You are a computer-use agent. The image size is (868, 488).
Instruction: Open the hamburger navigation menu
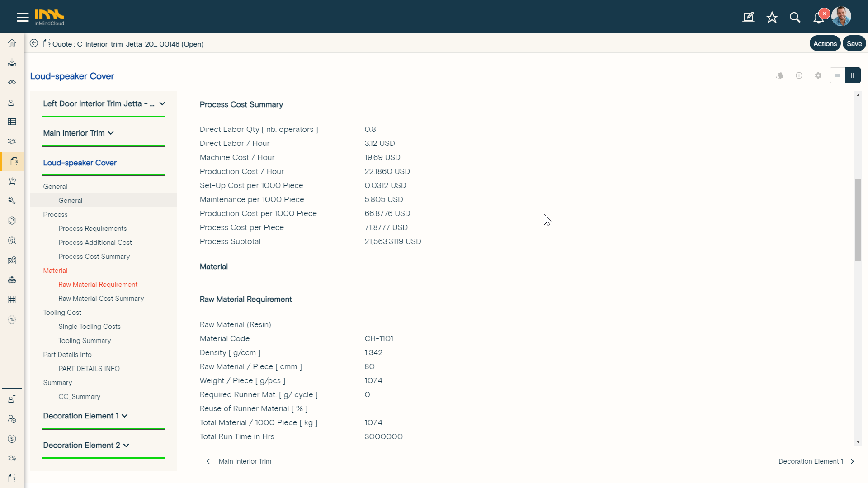pyautogui.click(x=23, y=17)
